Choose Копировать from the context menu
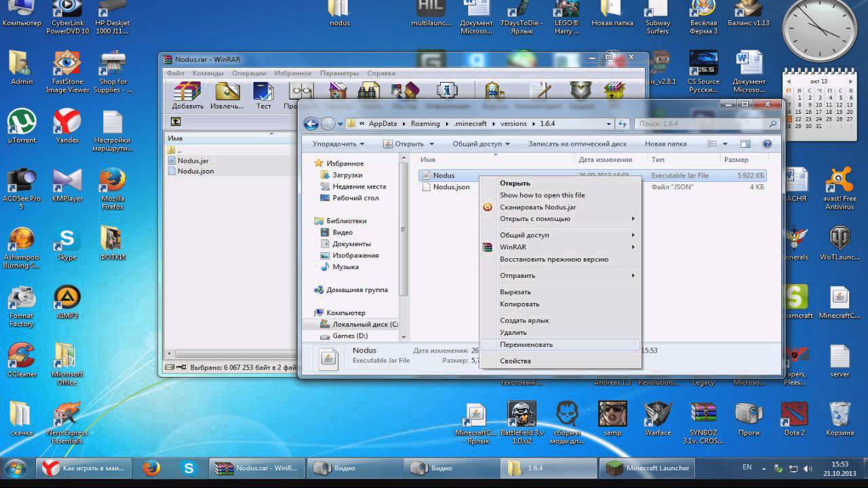The image size is (868, 488). [560, 304]
